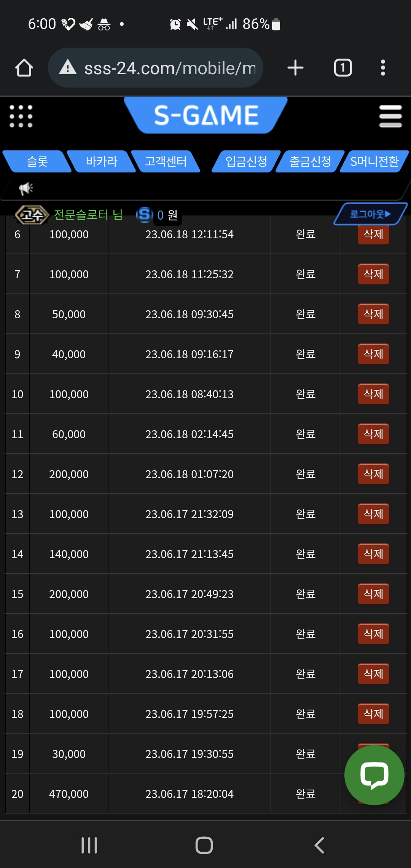This screenshot has width=411, height=868.
Task: Open the green live chat bubble
Action: point(374,775)
